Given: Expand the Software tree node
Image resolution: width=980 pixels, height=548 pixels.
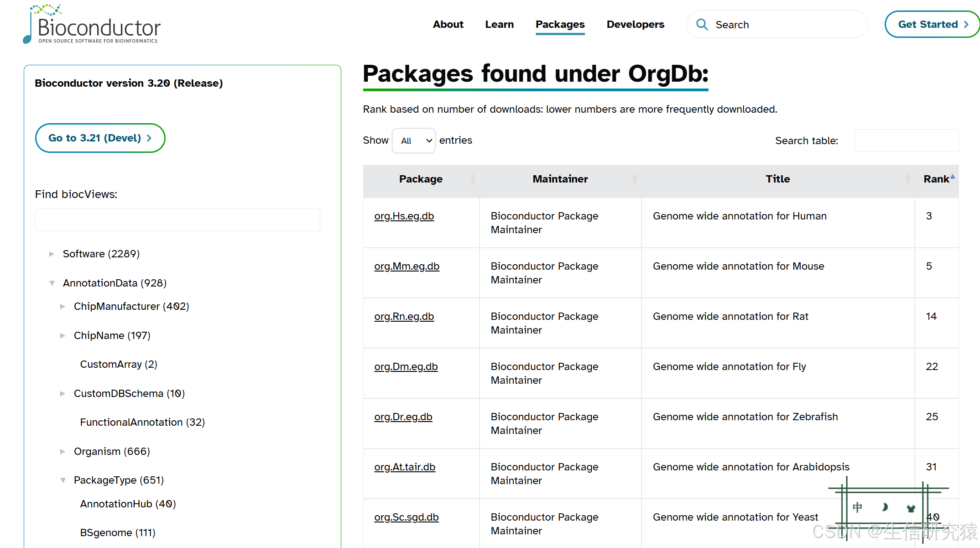Looking at the screenshot, I should 52,254.
